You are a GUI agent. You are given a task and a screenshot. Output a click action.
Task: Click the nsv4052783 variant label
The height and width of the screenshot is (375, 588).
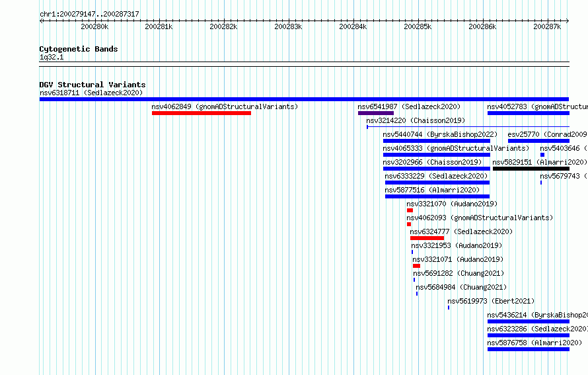click(537, 106)
